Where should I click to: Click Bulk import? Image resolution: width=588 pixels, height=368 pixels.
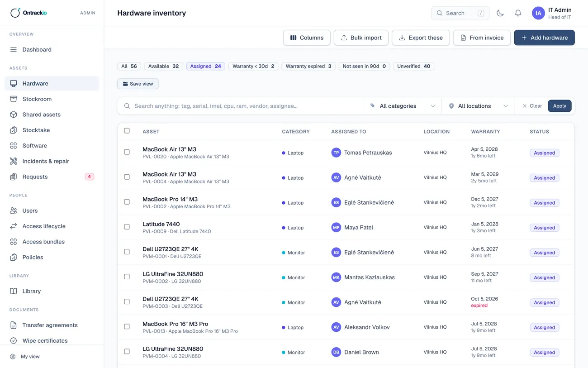click(x=361, y=38)
